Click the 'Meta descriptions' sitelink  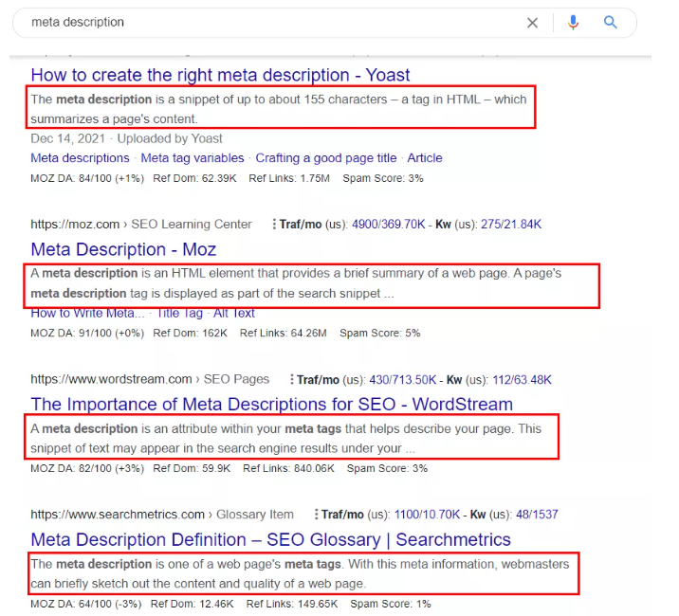(x=80, y=158)
